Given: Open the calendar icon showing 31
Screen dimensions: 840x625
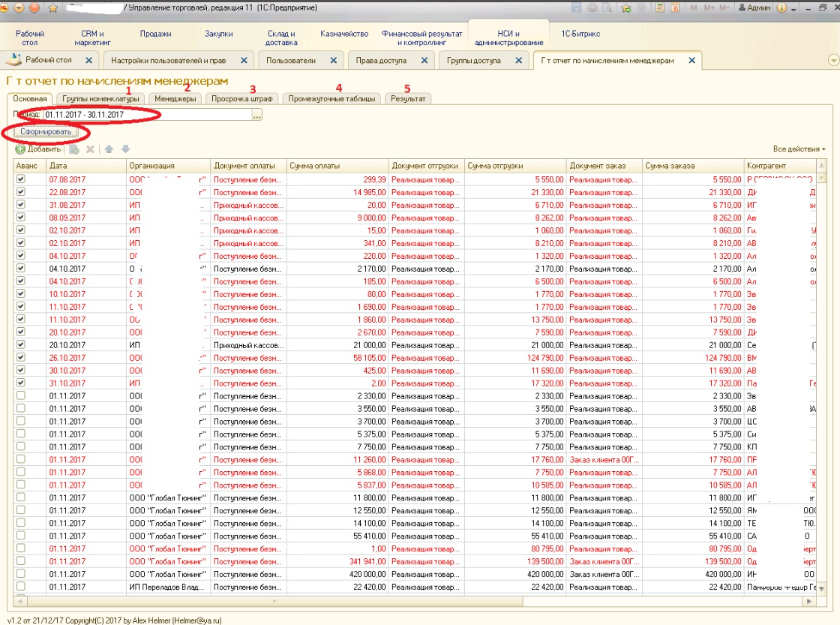Looking at the screenshot, I should (x=675, y=8).
